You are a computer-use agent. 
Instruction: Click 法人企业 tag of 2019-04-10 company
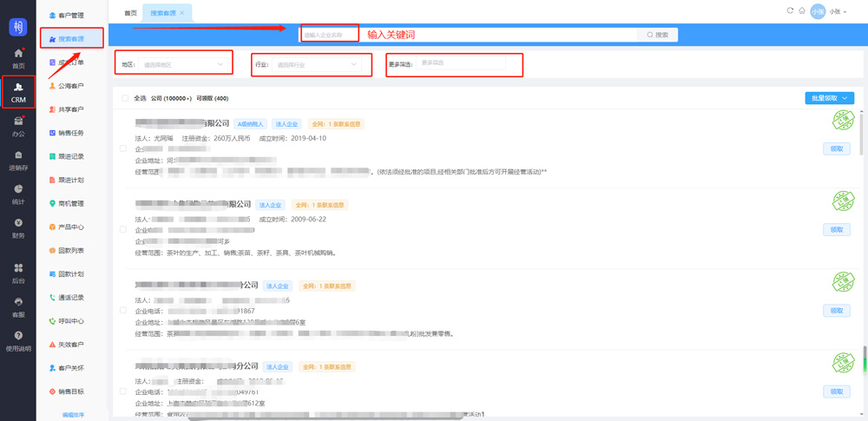[287, 124]
